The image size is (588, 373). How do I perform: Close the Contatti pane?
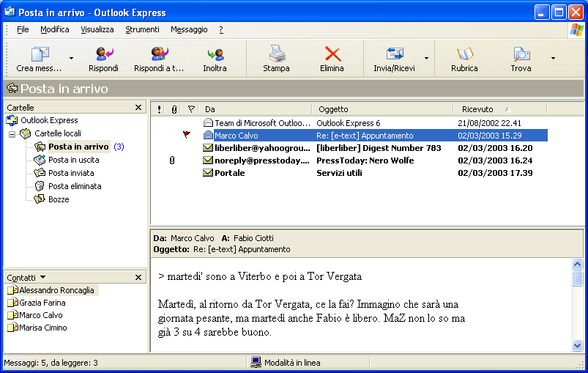click(138, 277)
